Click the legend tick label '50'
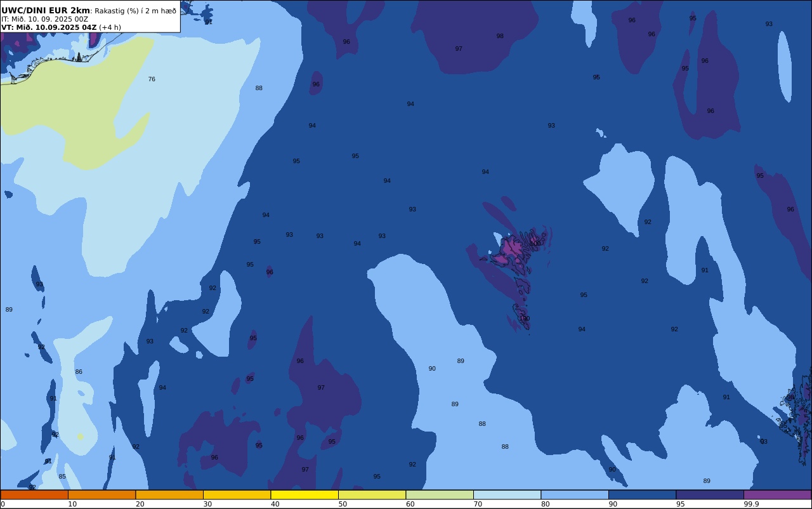Screen dimensions: 812x509 click(343, 504)
